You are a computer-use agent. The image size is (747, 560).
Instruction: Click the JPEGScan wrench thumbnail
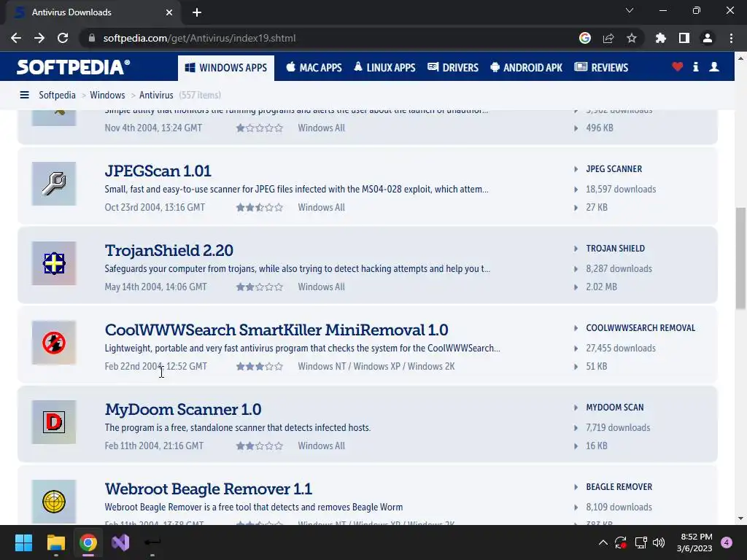point(54,184)
